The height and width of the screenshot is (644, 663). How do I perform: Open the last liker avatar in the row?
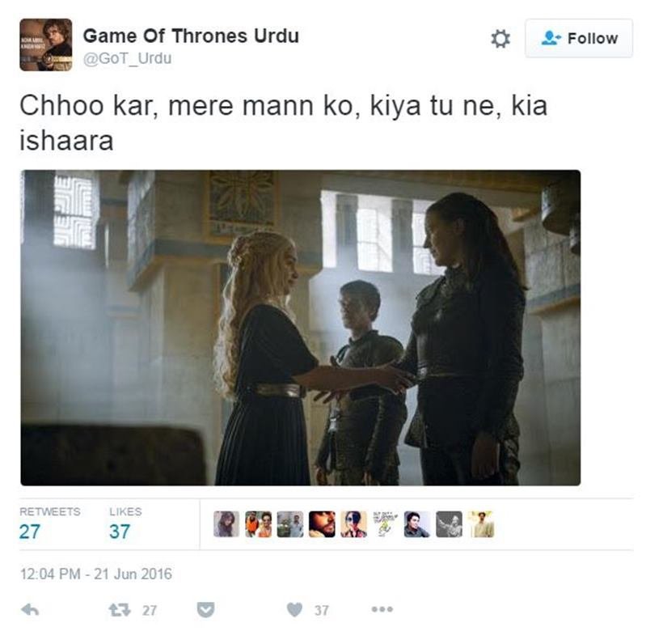[x=481, y=523]
